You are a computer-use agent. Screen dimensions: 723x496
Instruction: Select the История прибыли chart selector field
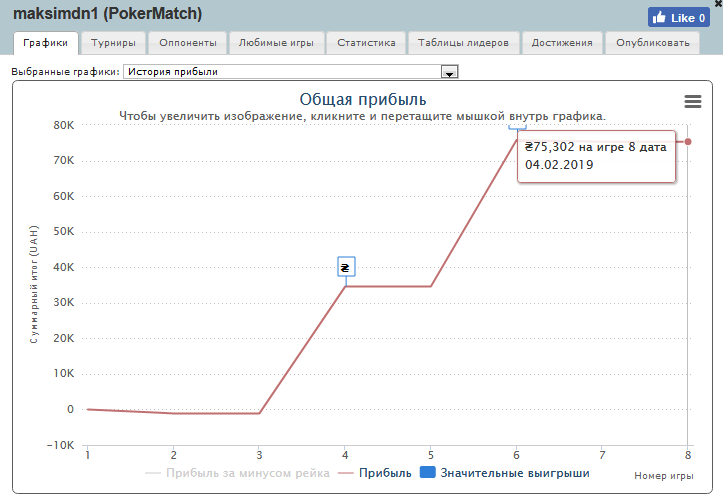290,71
